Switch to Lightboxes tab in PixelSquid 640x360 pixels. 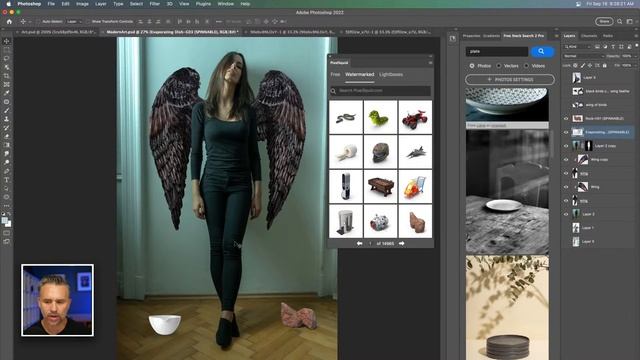pyautogui.click(x=391, y=74)
